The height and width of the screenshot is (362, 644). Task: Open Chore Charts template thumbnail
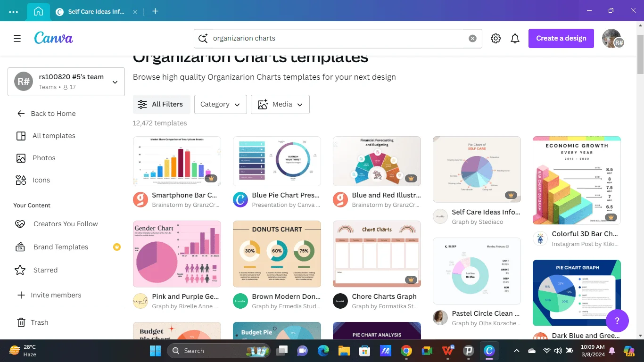tap(377, 254)
